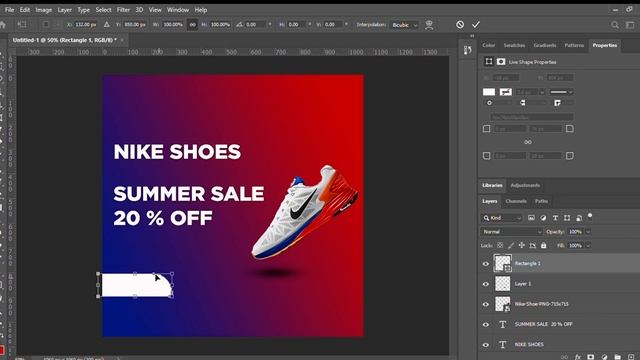Open the blend mode Normal dropdown
The image size is (640, 360).
click(512, 232)
